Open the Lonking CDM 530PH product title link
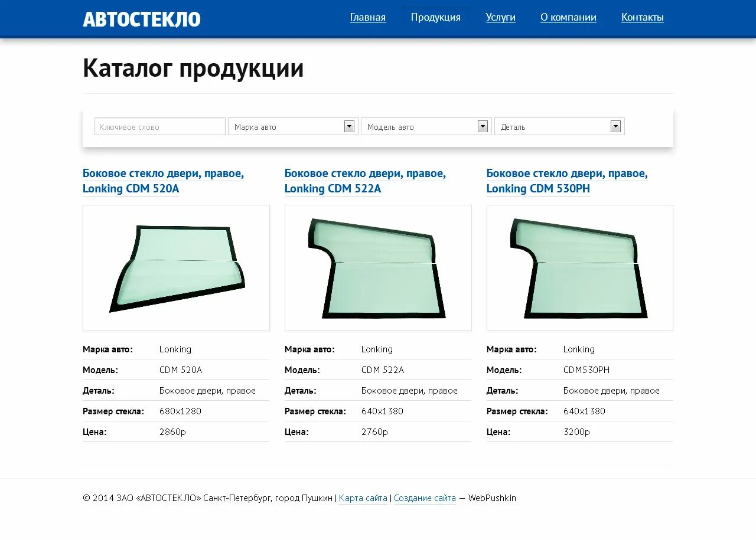Viewport: 756px width, 540px height. 567,181
